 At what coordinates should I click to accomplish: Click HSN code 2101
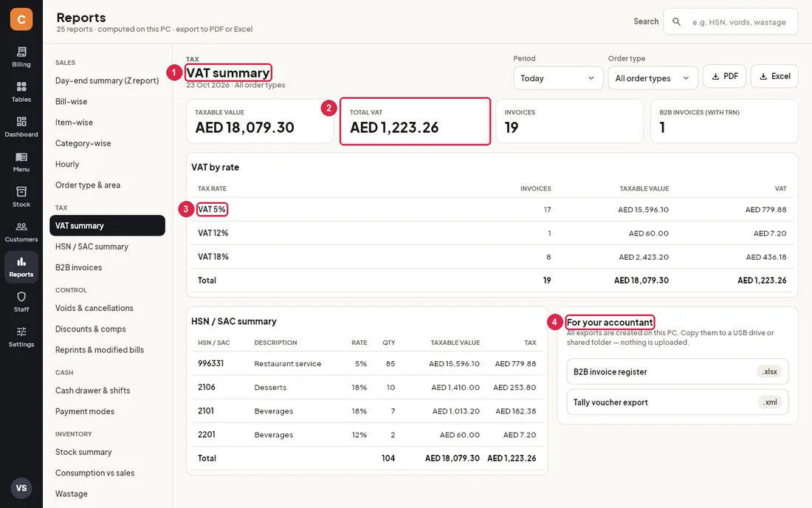point(206,411)
